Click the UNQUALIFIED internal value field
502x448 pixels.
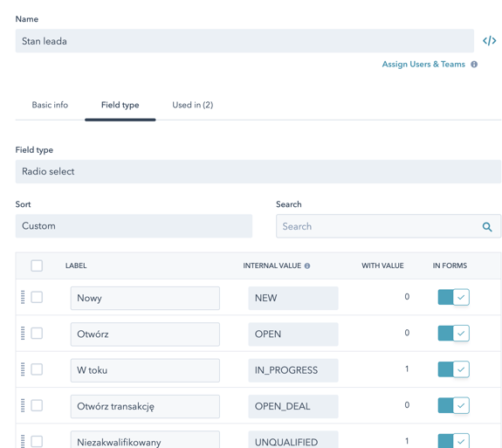point(293,440)
